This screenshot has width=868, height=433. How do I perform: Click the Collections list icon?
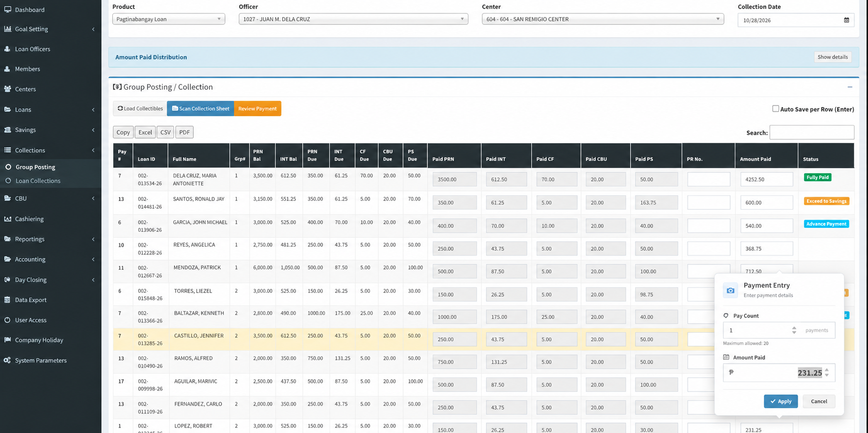pos(7,150)
